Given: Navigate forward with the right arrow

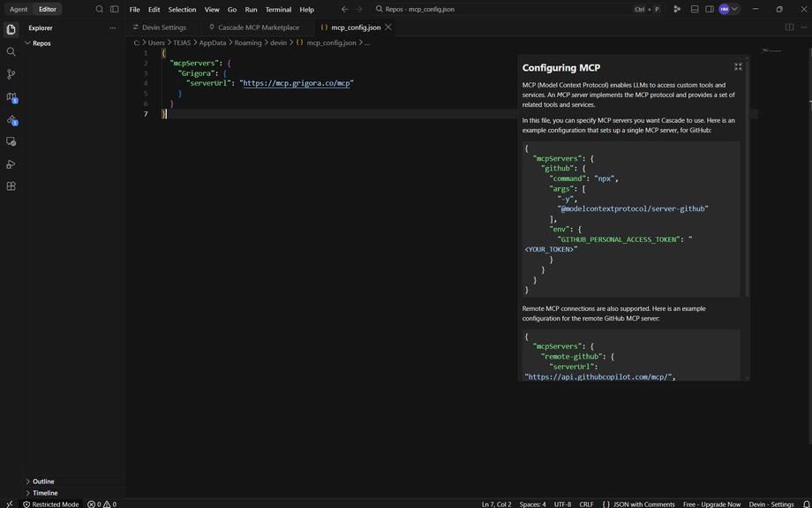Looking at the screenshot, I should [359, 10].
